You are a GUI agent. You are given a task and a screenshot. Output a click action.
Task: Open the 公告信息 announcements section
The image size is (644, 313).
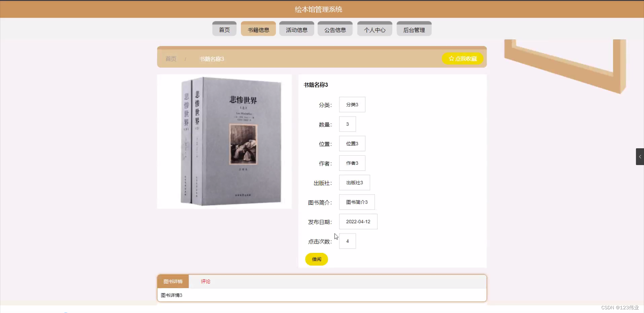click(x=335, y=30)
